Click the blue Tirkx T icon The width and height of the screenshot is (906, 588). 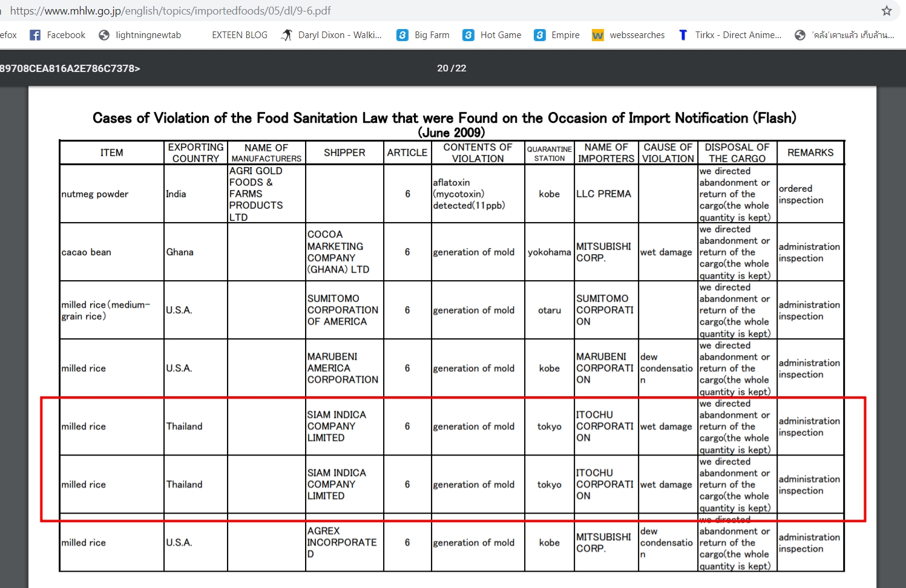(x=683, y=35)
